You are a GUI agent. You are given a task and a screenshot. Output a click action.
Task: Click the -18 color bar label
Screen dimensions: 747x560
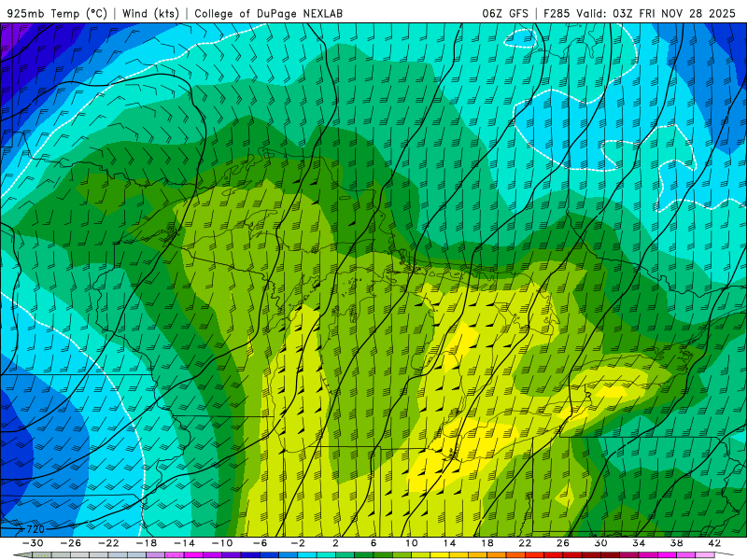tap(147, 543)
